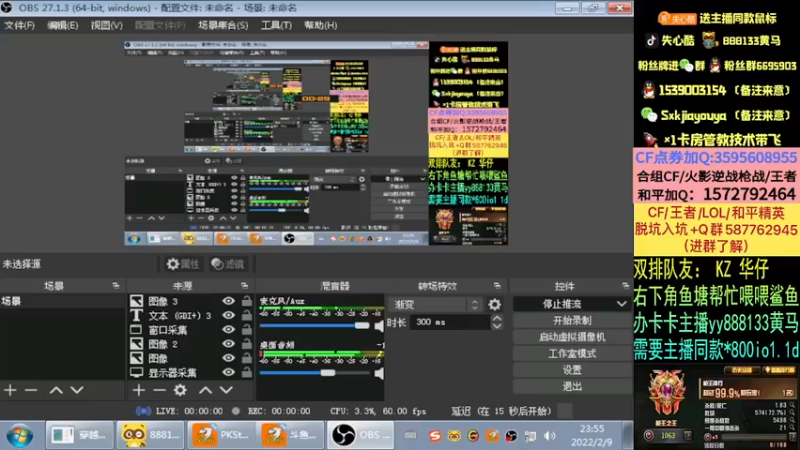800x450 pixels.
Task: Open the 渐变 transition dropdown
Action: click(x=436, y=305)
